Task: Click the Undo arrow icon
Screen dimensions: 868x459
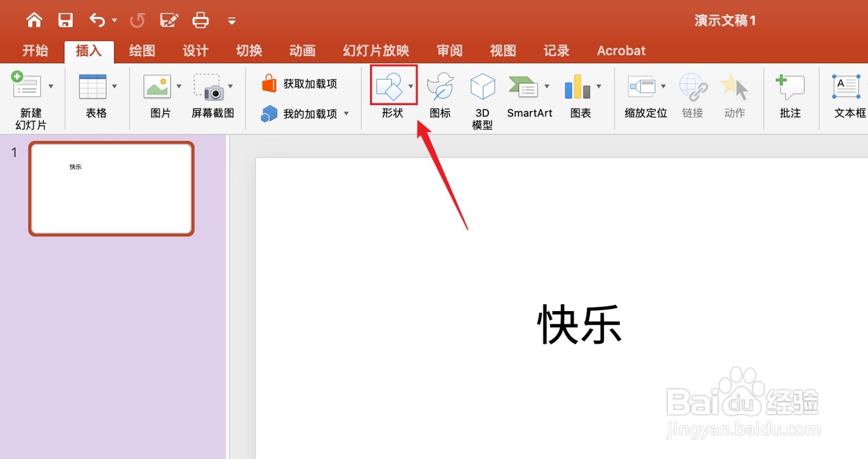Action: pos(97,21)
